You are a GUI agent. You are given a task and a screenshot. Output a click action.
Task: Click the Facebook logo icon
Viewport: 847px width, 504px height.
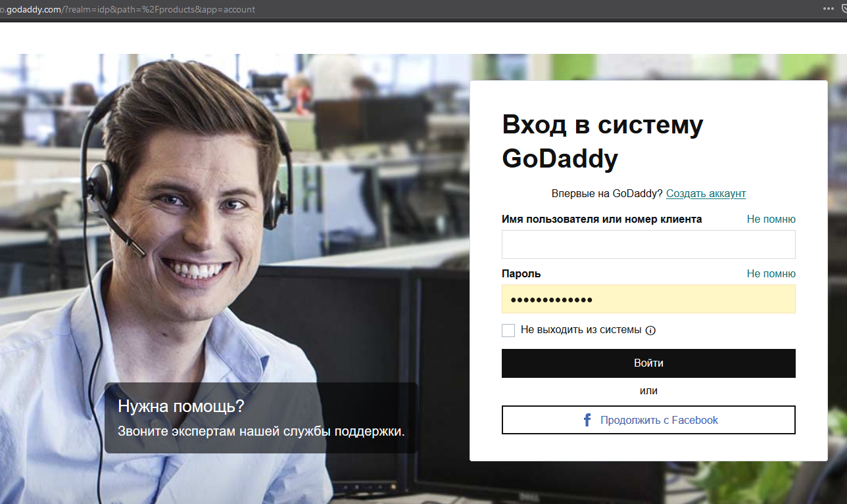pos(587,420)
